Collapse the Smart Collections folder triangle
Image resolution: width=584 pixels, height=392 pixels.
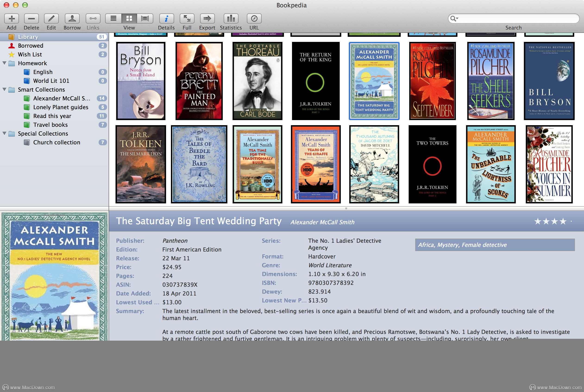(4, 89)
